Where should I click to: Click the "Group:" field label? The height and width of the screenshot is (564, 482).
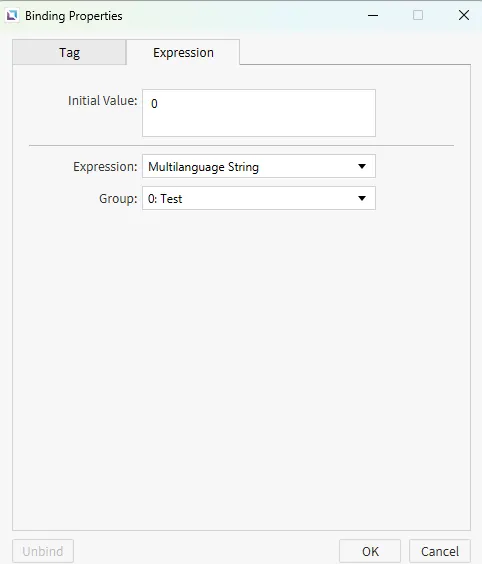tap(118, 199)
